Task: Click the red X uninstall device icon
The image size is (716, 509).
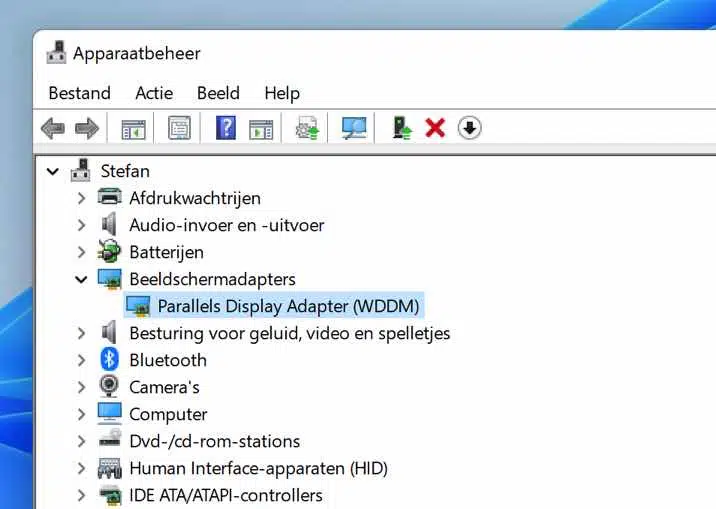Action: (x=435, y=128)
